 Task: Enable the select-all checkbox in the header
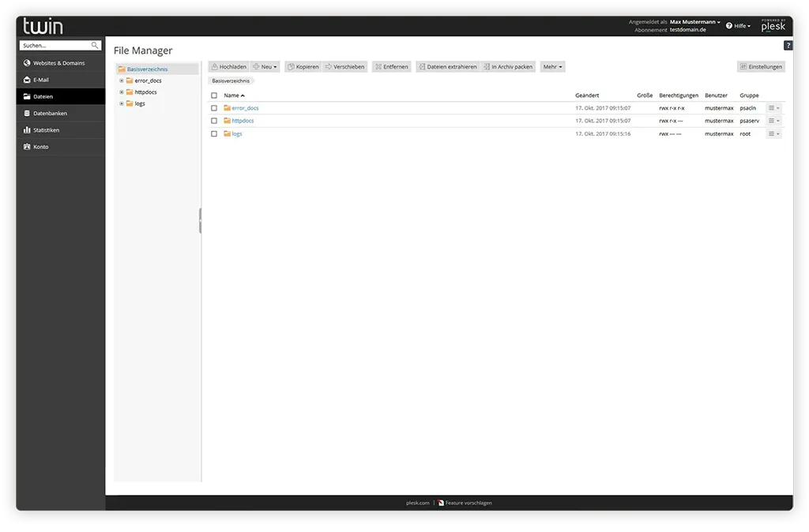click(213, 95)
